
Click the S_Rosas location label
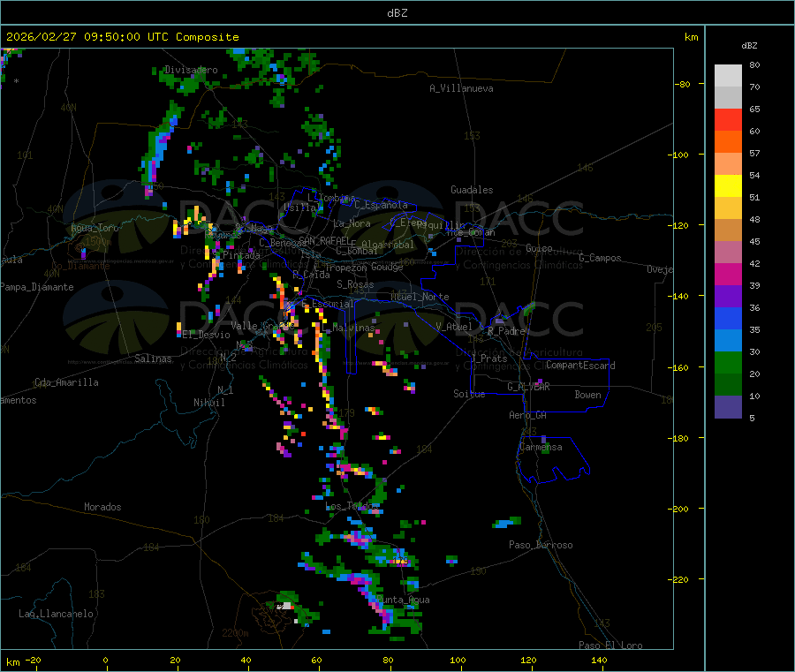pyautogui.click(x=355, y=284)
